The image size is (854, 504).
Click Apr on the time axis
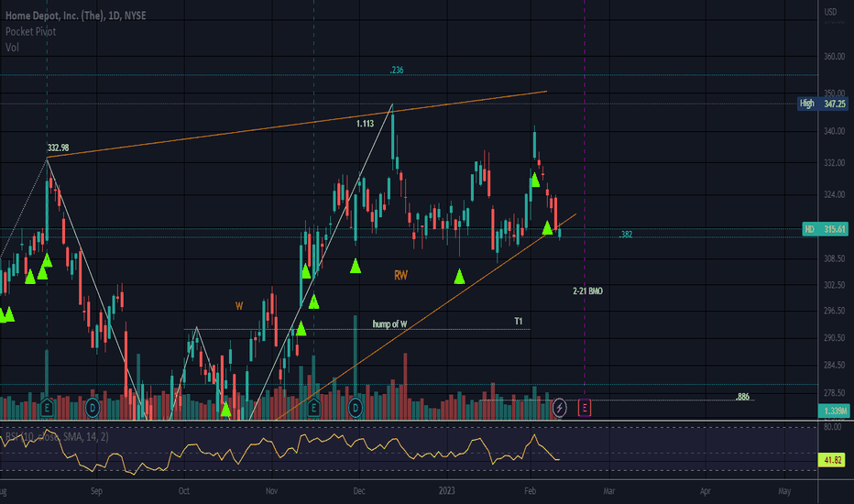tap(706, 491)
